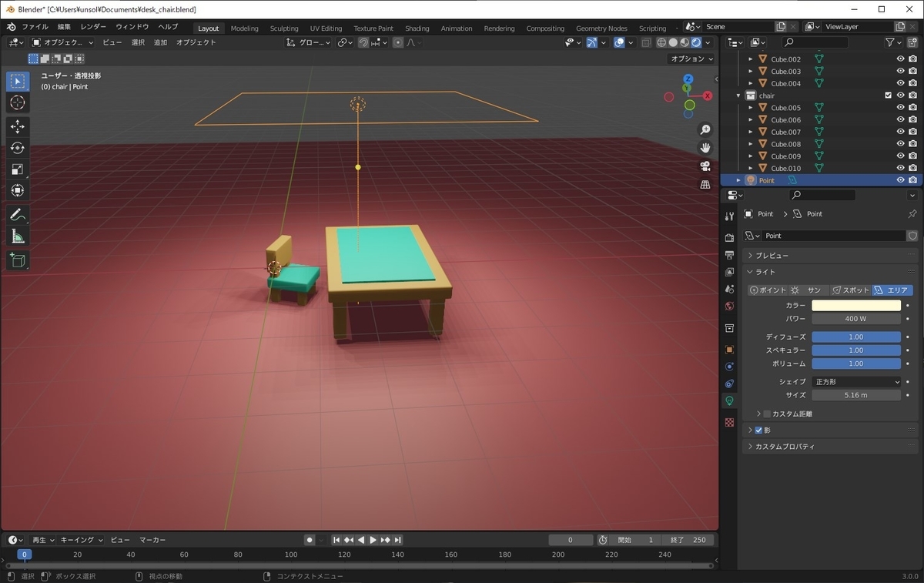The height and width of the screenshot is (583, 924).
Task: Switch orthographic/perspective via grid icon
Action: coord(705,185)
